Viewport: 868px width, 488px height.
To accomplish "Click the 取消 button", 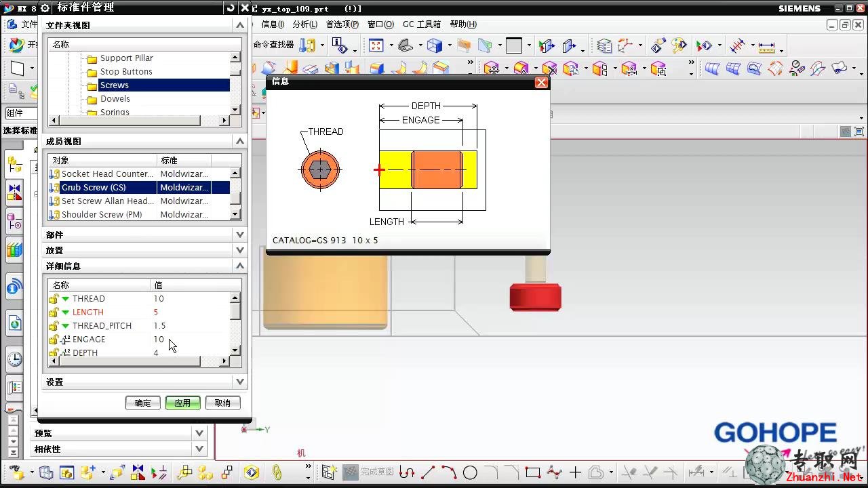I will (222, 403).
